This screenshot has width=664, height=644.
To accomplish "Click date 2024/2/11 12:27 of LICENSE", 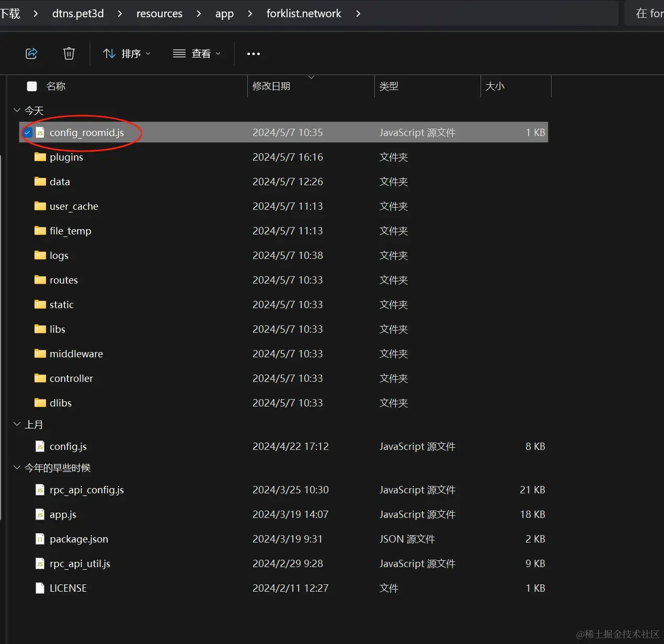I will [x=291, y=588].
